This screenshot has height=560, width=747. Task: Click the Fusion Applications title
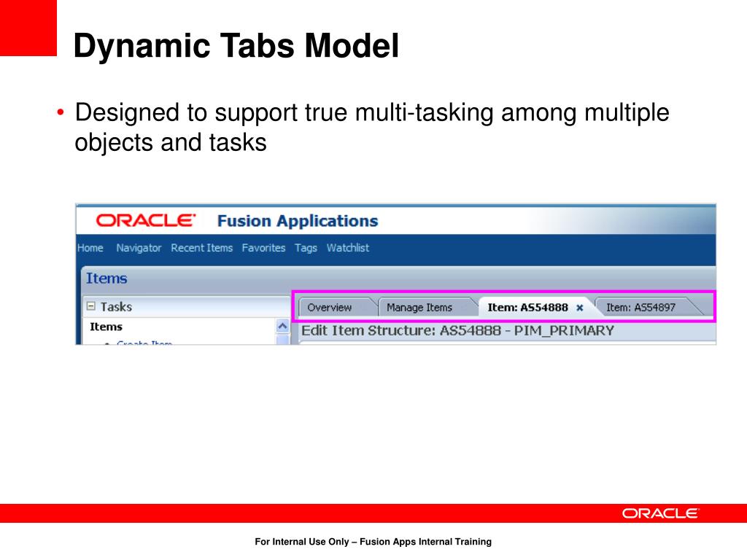tap(298, 221)
